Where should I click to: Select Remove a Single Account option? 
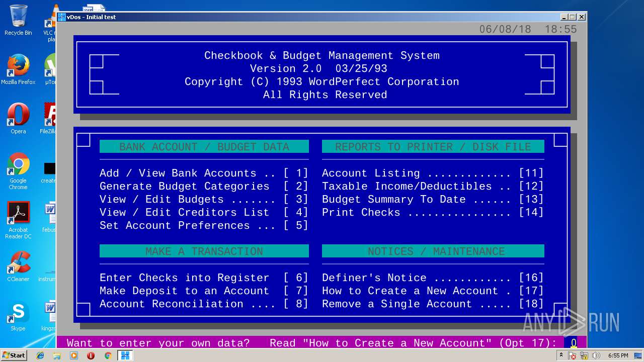pos(433,304)
